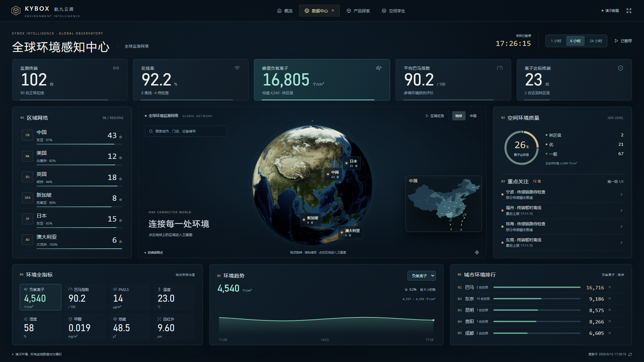
Task: Select the 6 小时 time range
Action: (575, 41)
